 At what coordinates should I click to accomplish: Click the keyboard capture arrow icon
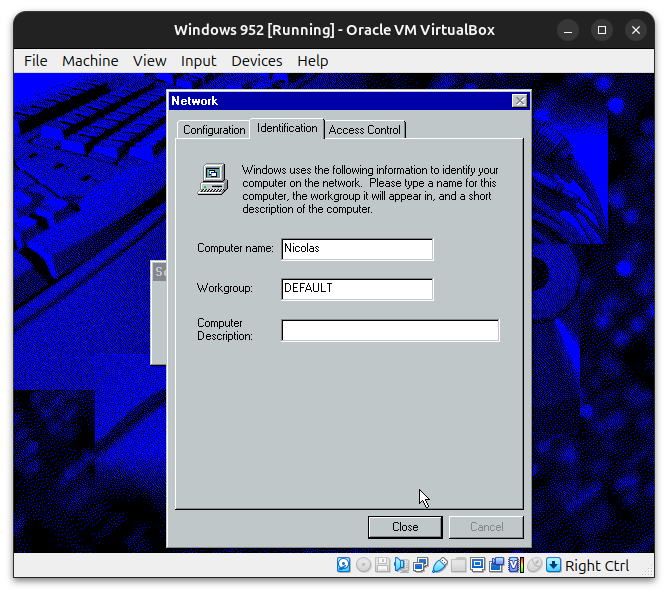click(x=553, y=565)
